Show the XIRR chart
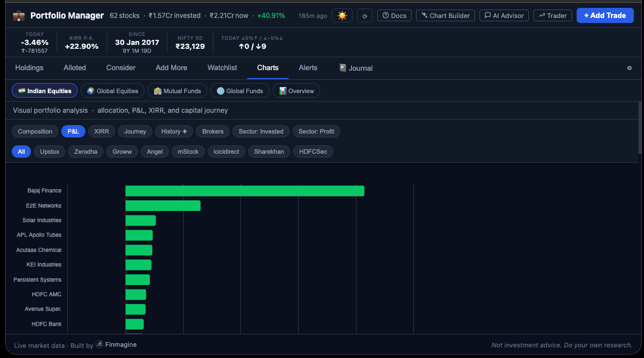This screenshot has height=358, width=644. point(102,131)
